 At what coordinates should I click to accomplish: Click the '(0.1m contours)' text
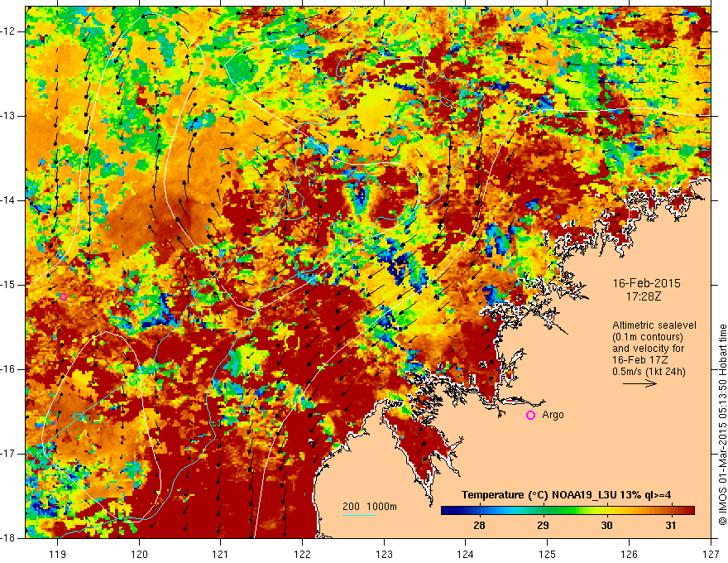coord(648,337)
